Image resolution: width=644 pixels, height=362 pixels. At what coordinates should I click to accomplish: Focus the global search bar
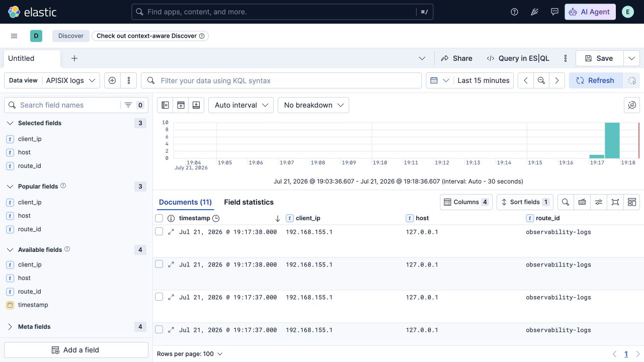coord(282,12)
